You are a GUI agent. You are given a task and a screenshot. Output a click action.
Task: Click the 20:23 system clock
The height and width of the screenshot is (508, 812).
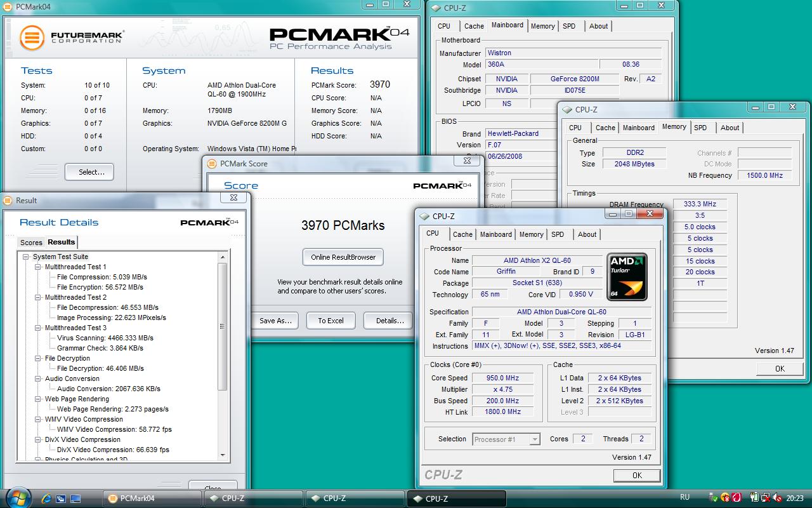pyautogui.click(x=794, y=498)
